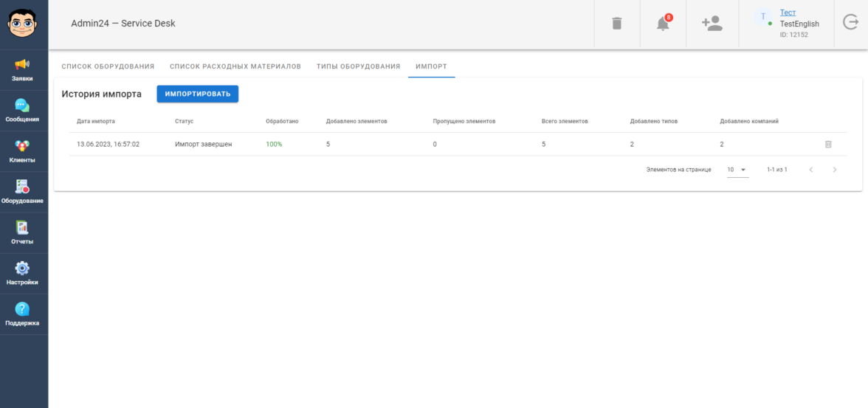The width and height of the screenshot is (868, 408).
Task: Go to Клиенты in sidebar
Action: [x=23, y=151]
